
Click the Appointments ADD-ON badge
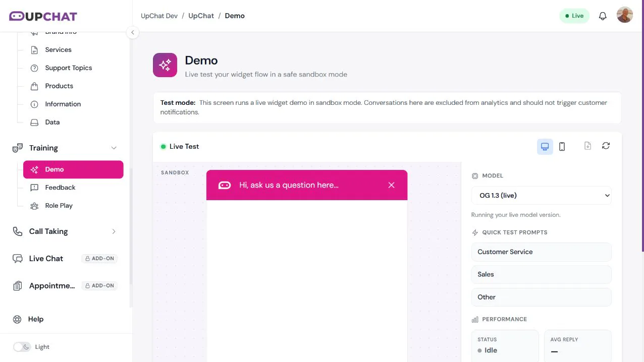click(x=99, y=286)
